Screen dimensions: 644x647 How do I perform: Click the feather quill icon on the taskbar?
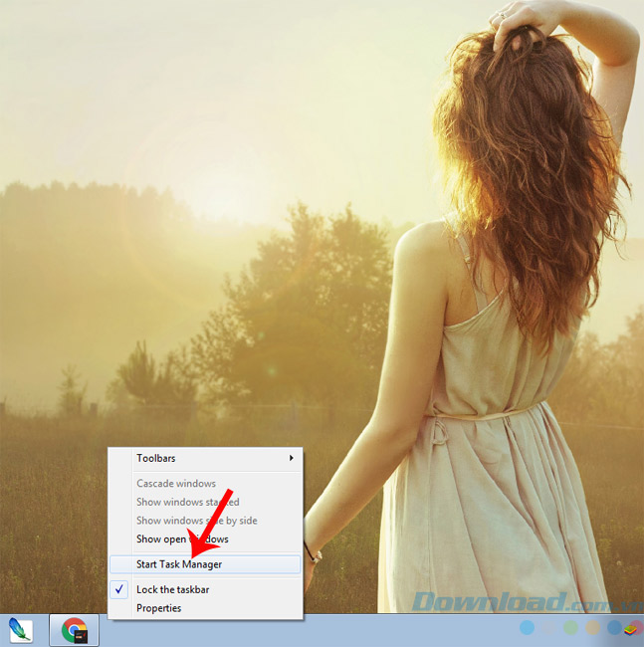tap(20, 630)
